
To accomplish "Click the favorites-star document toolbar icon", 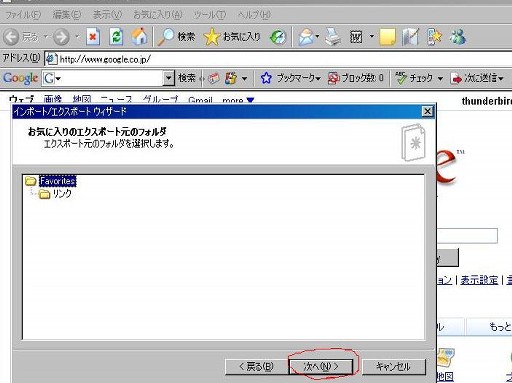I will click(434, 36).
